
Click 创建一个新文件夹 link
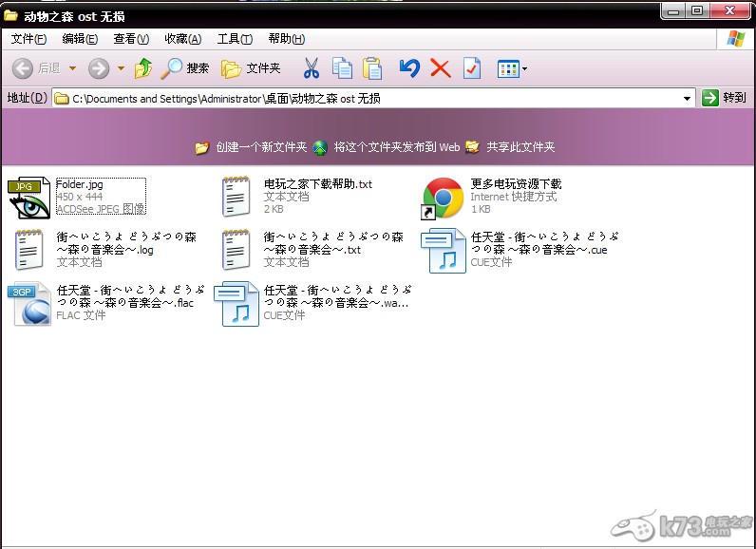coord(260,147)
